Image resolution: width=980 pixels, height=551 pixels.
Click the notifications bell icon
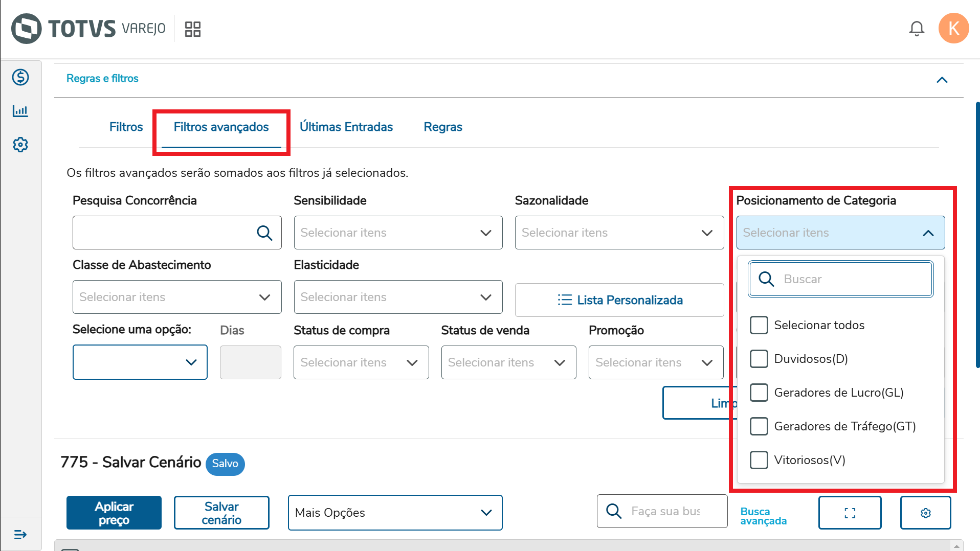click(x=916, y=29)
